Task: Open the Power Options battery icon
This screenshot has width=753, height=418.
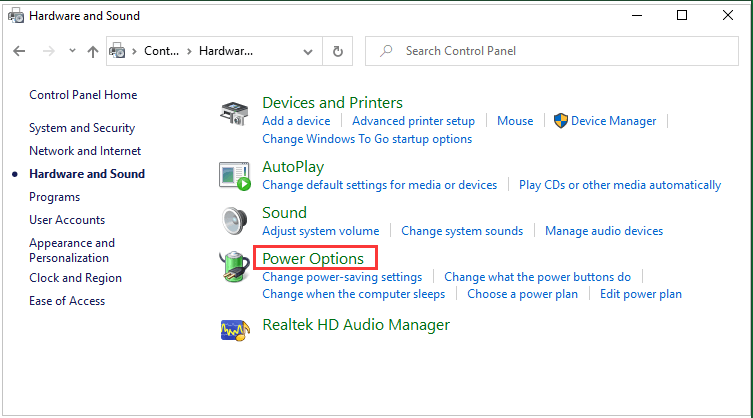Action: click(234, 267)
